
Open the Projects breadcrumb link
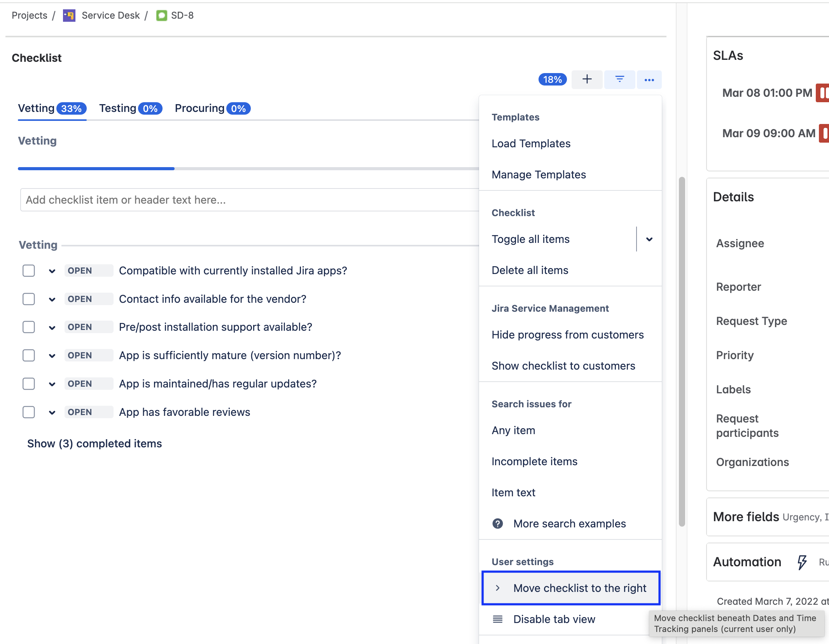[x=29, y=16]
